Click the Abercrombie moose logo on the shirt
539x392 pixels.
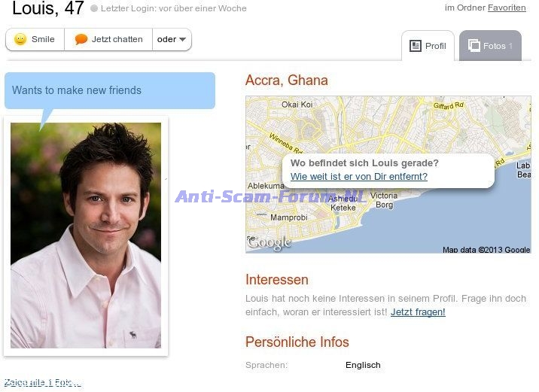132,334
